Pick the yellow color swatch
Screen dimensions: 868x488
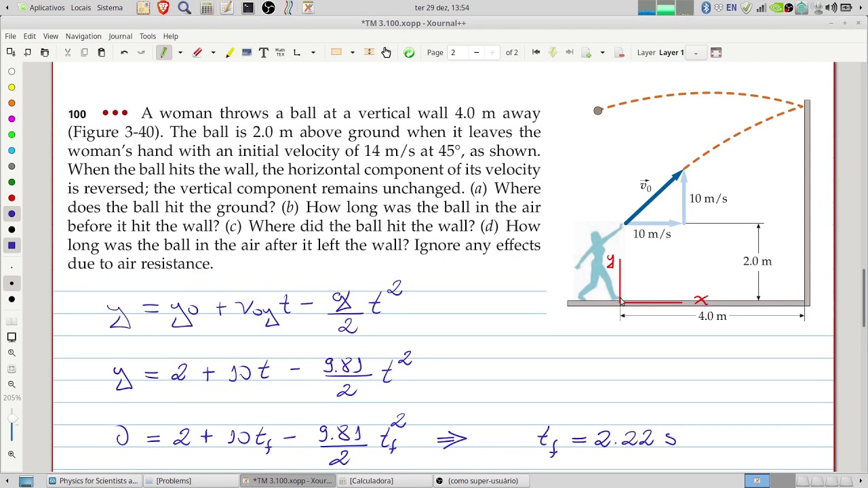(x=12, y=87)
